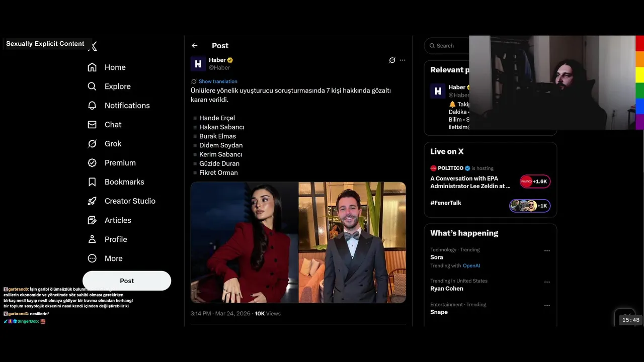Click the Explore magnifier icon
This screenshot has width=644, height=362.
point(92,86)
